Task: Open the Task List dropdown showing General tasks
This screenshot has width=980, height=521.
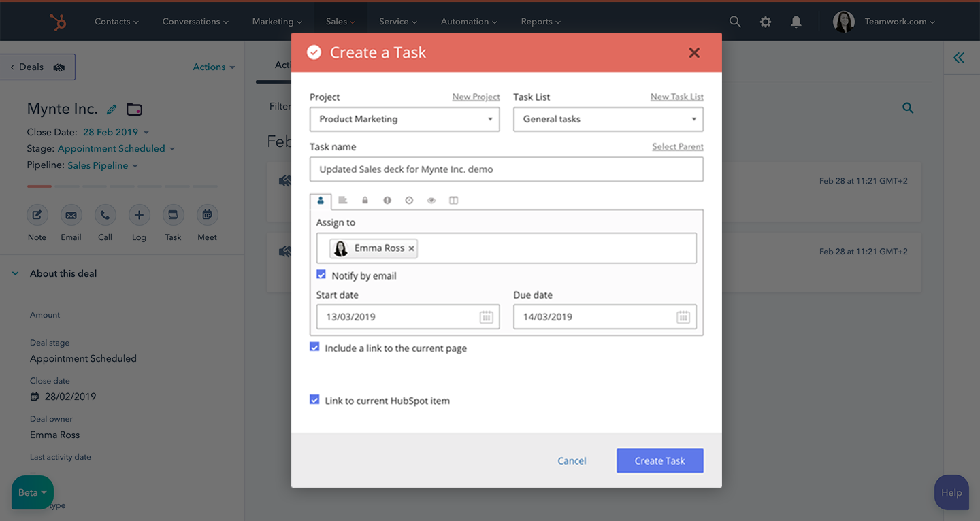Action: click(608, 119)
